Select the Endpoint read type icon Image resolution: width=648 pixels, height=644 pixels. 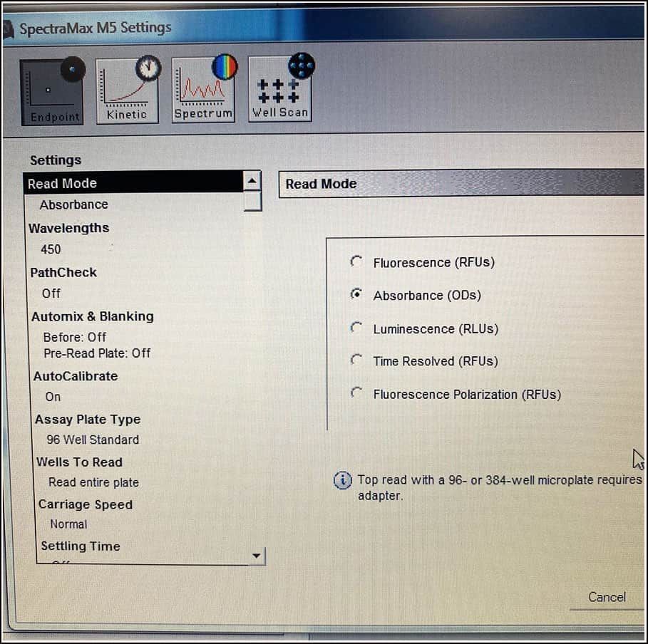(x=53, y=91)
